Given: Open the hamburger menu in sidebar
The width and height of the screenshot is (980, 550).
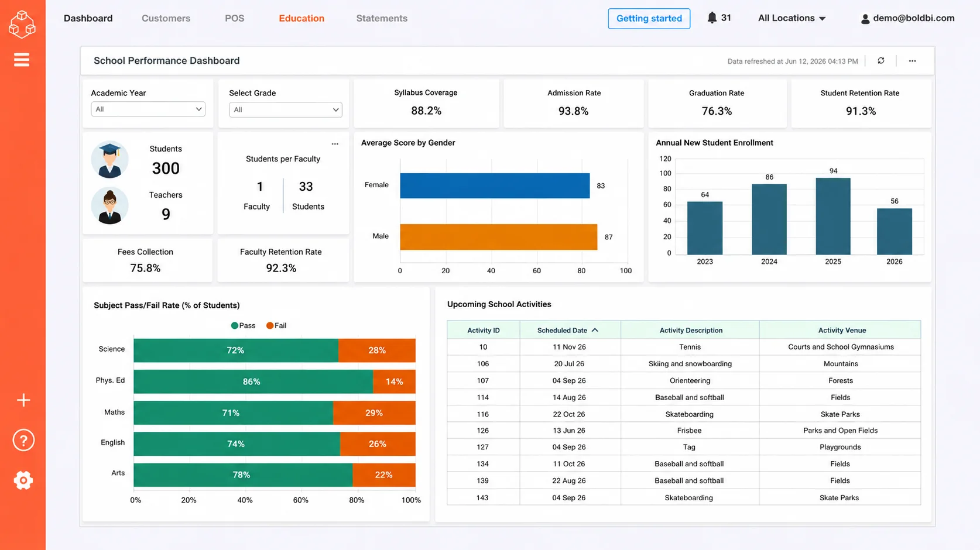Looking at the screenshot, I should (22, 60).
